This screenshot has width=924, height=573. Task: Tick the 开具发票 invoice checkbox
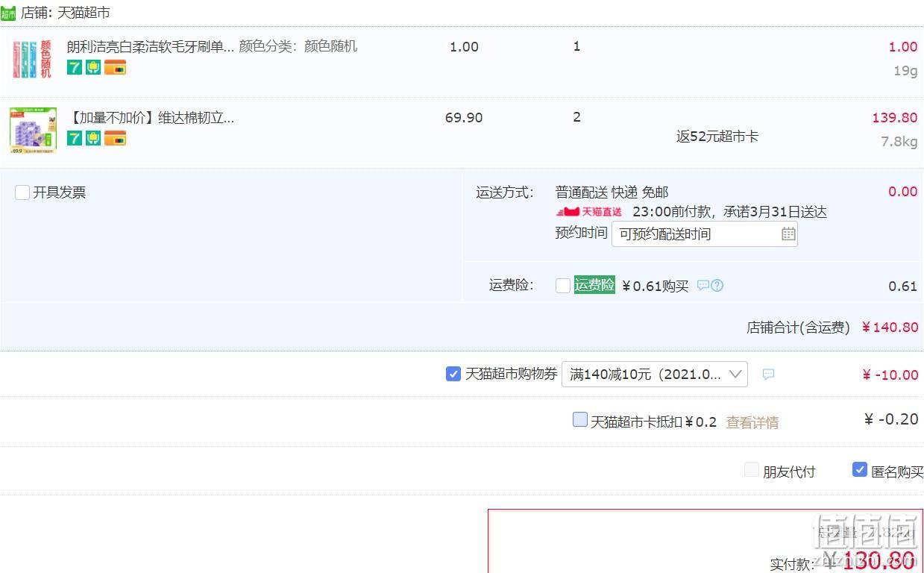pos(22,192)
